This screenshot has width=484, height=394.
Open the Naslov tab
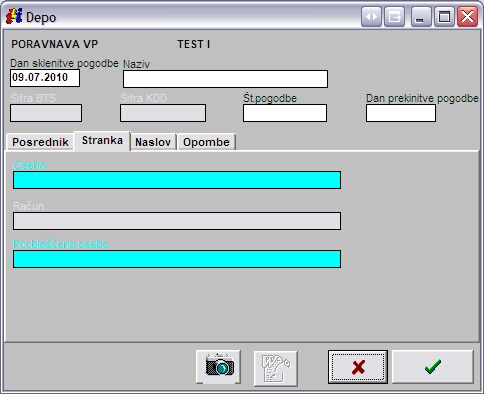coord(153,142)
